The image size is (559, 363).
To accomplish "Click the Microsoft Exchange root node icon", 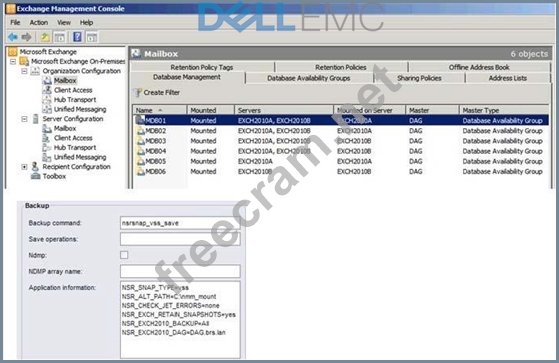I will [x=13, y=52].
